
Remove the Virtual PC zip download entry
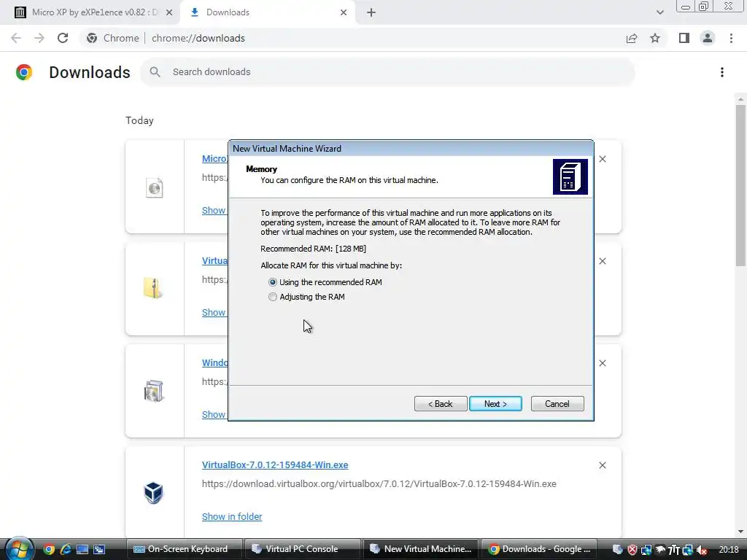[x=602, y=261]
